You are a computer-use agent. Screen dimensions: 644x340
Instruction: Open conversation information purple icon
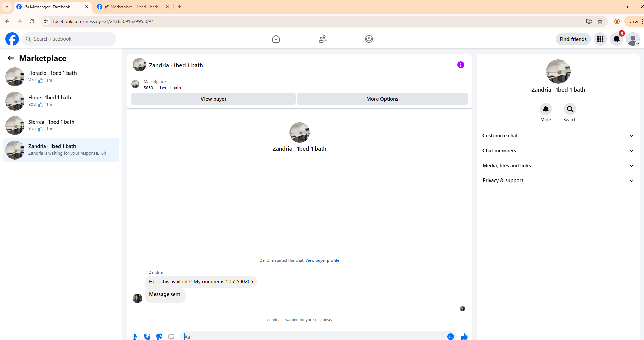coord(461,65)
